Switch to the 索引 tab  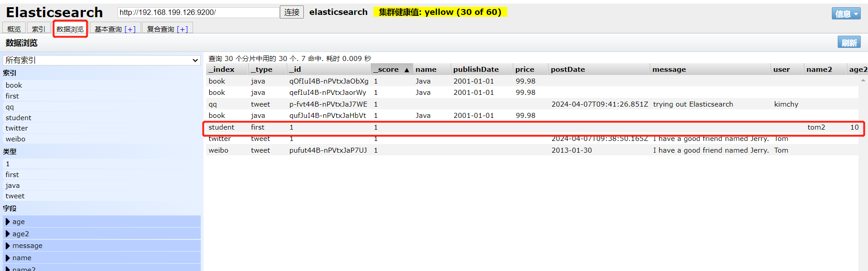click(38, 28)
